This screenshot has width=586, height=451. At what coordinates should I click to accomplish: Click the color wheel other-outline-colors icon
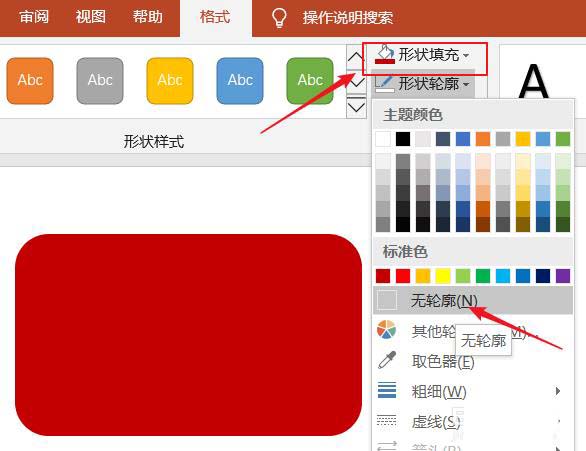[386, 330]
